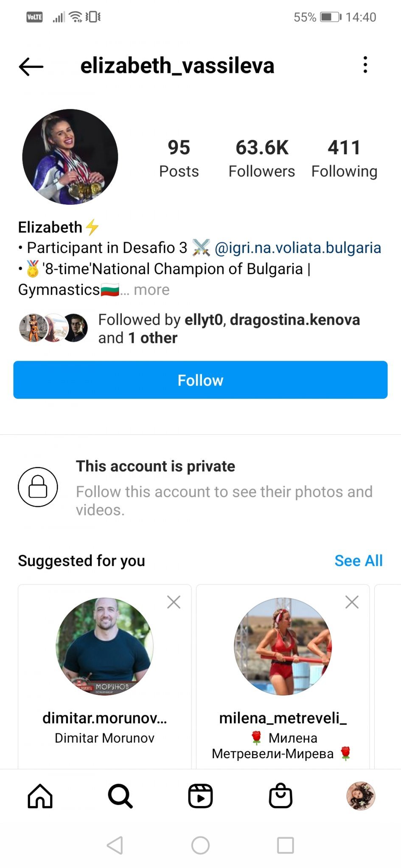Image resolution: width=401 pixels, height=868 pixels.
Task: Open the three-dot options menu
Action: pos(365,65)
